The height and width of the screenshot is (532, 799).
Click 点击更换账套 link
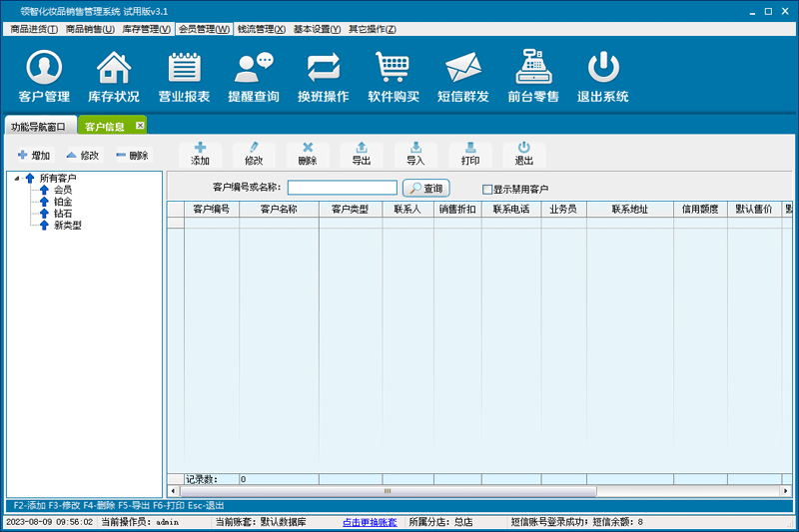370,522
